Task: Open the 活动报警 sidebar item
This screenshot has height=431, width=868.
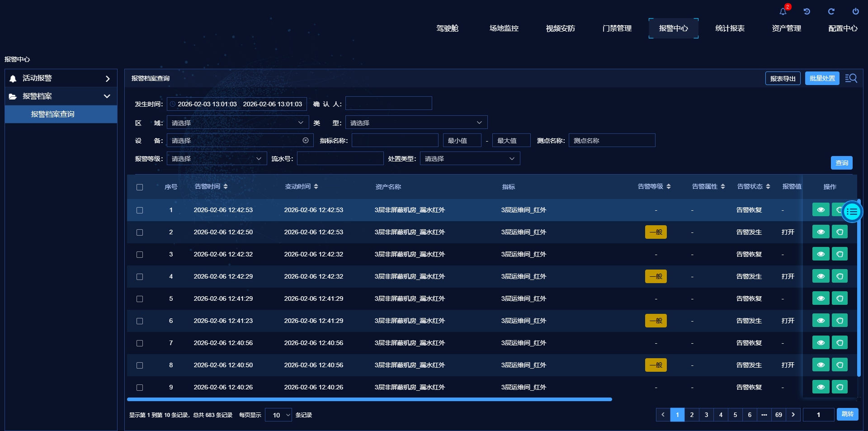Action: tap(61, 78)
